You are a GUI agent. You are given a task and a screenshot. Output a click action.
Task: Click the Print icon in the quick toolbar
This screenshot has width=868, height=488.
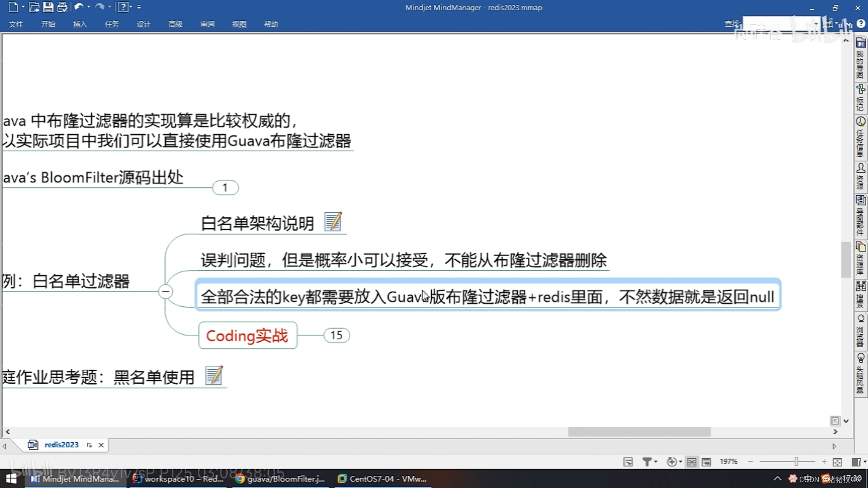coord(62,7)
